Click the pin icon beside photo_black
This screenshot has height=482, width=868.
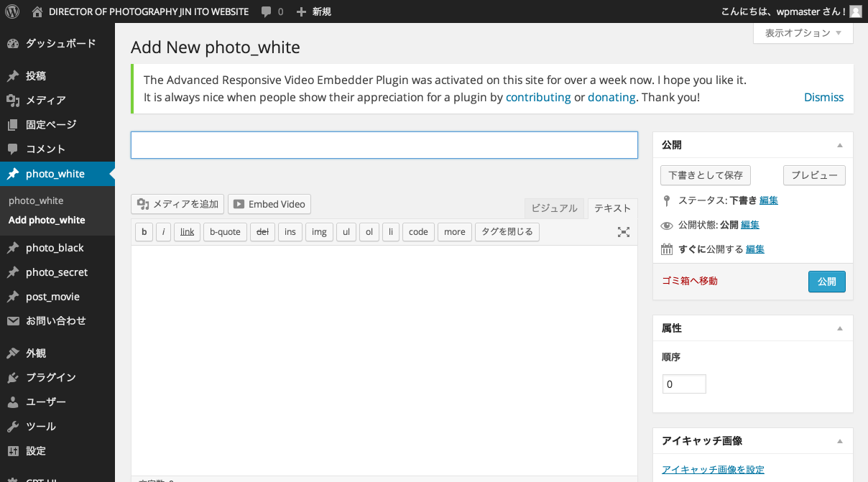coord(13,248)
